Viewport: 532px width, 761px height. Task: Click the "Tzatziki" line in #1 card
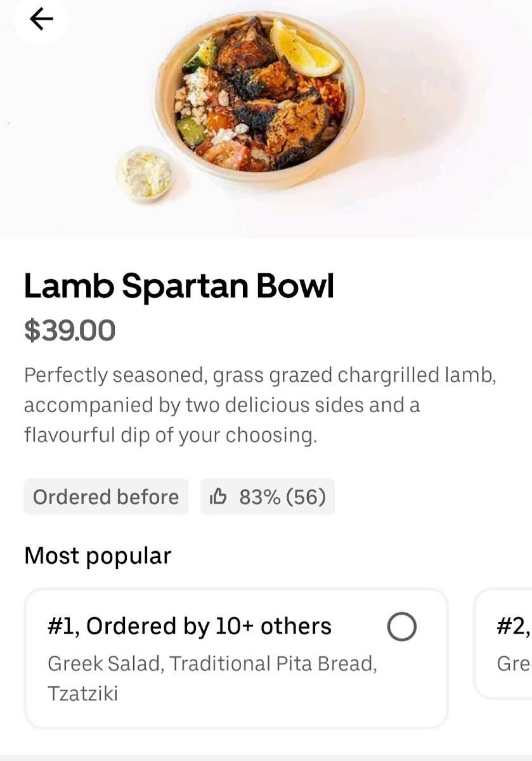point(82,693)
